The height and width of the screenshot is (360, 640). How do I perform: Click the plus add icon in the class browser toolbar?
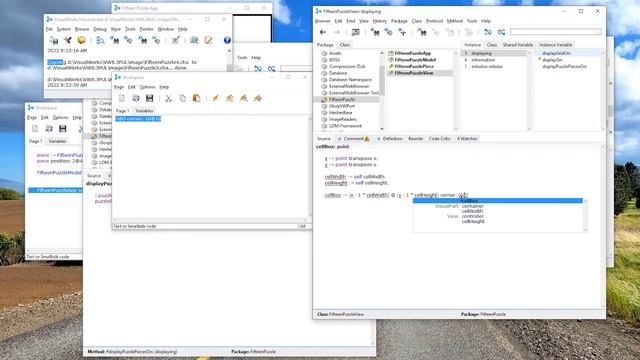click(402, 32)
